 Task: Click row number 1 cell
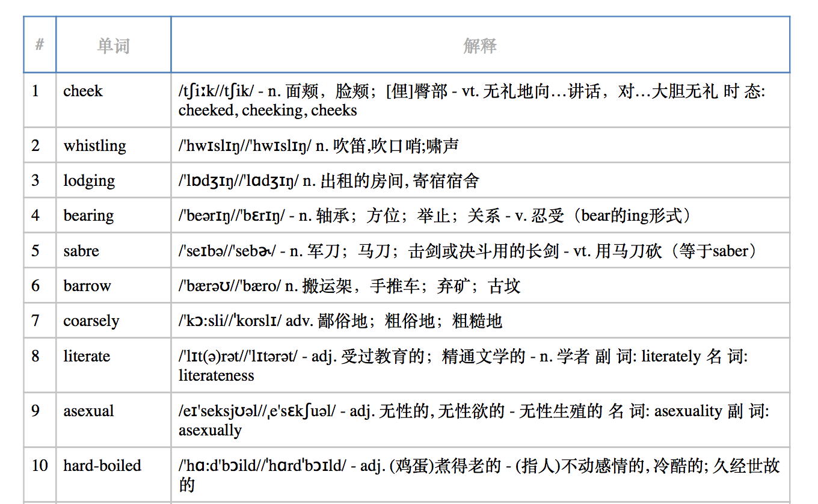[40, 100]
